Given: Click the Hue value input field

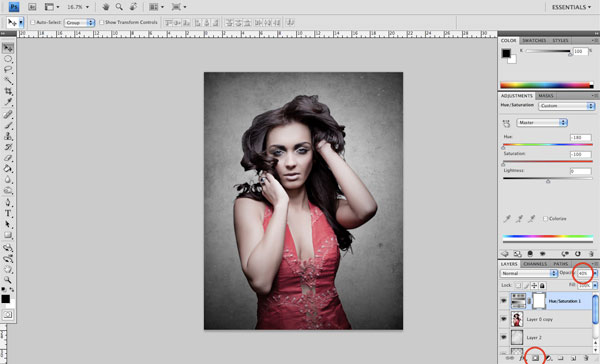Looking at the screenshot, I should (580, 137).
